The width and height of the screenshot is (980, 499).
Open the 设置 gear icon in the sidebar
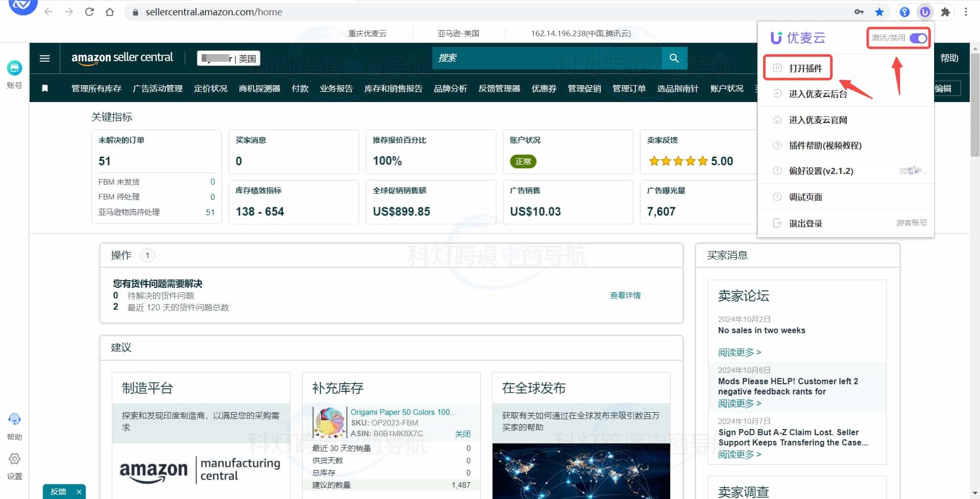[x=14, y=459]
